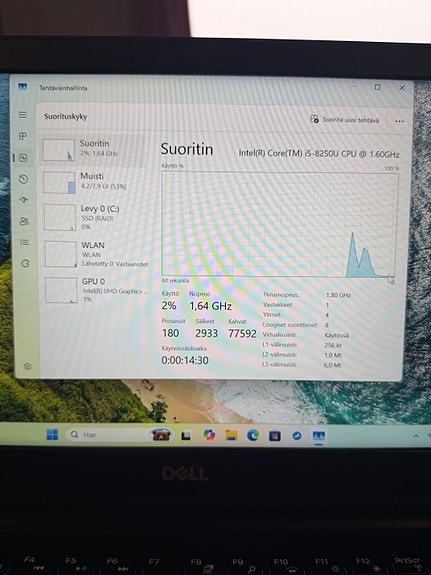
Task: Show hidden system tray icons
Action: (416, 436)
